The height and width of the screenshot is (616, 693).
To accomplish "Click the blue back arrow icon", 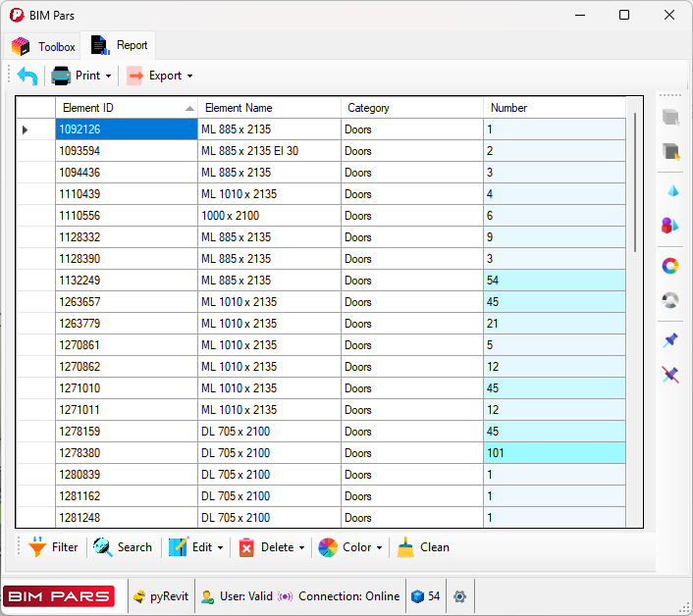I will tap(27, 76).
